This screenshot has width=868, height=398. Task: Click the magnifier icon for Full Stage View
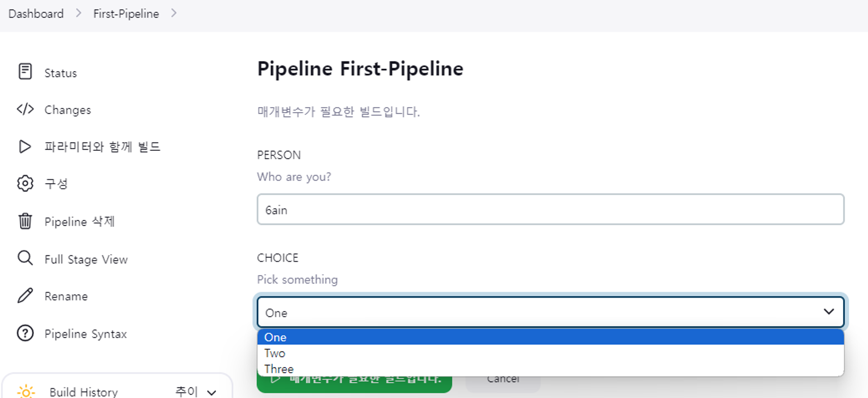coord(25,258)
